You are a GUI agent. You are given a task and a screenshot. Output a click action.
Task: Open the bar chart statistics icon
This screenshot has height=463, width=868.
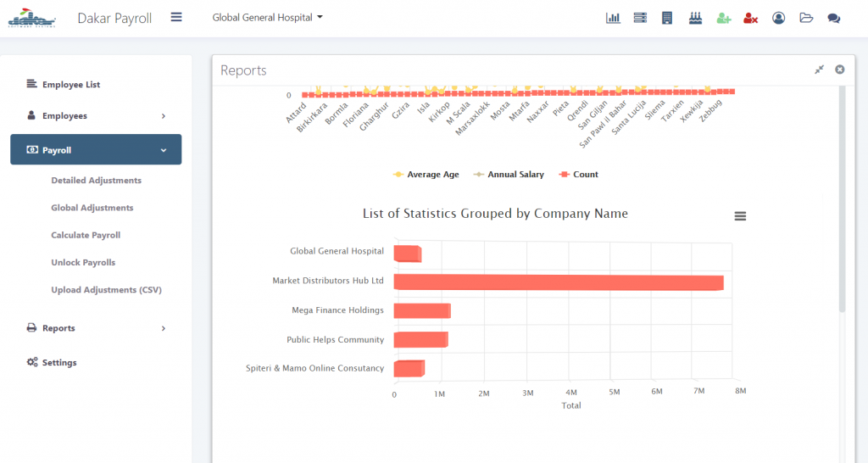pyautogui.click(x=613, y=18)
